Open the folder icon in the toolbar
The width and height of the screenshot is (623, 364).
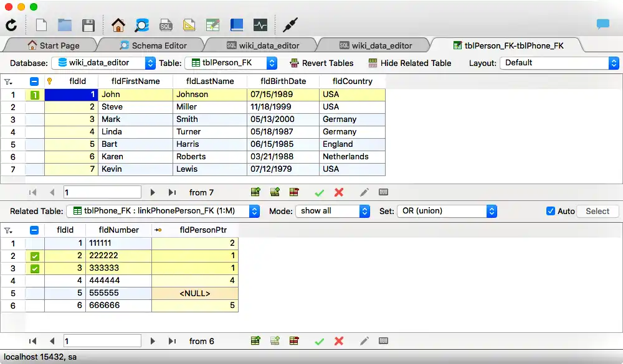point(64,25)
